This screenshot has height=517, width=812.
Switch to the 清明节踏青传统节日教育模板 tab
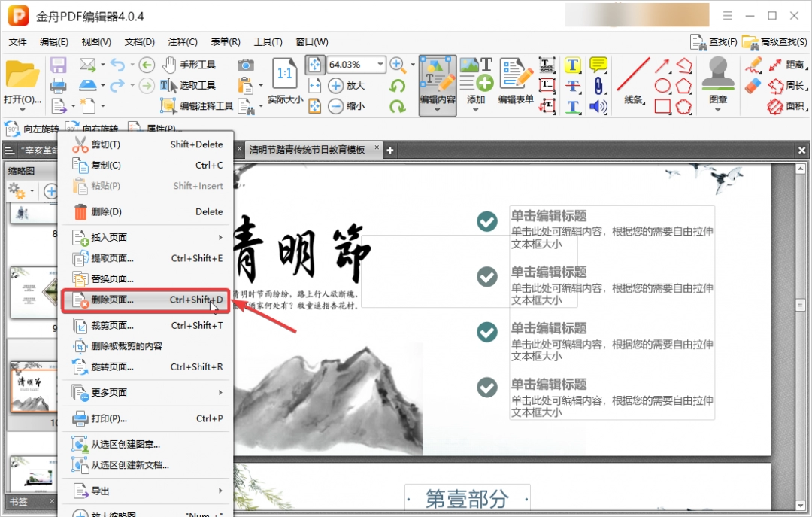pyautogui.click(x=308, y=149)
